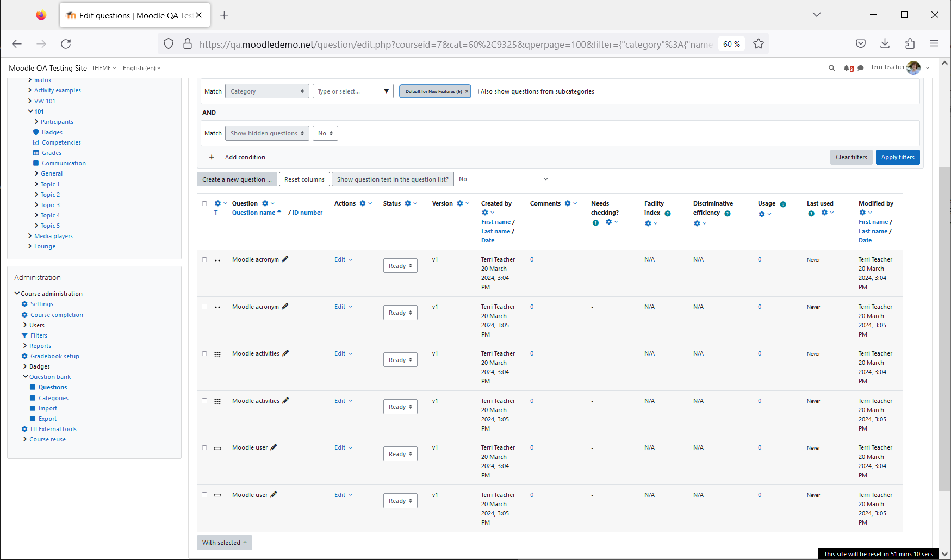
Task: Tick Also show questions from subcategories checkbox
Action: (476, 91)
